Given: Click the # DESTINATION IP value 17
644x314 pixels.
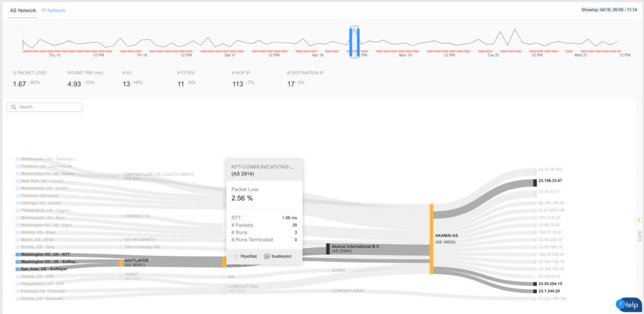Looking at the screenshot, I should click(291, 84).
